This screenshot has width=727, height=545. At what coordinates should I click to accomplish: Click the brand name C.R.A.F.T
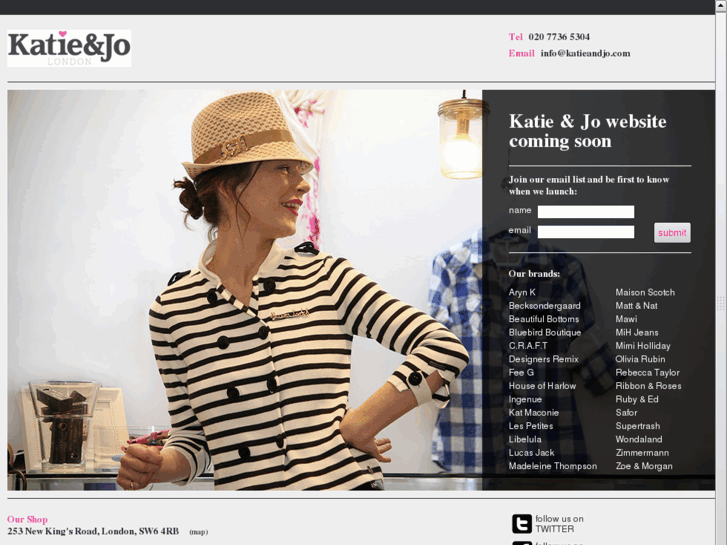[528, 346]
